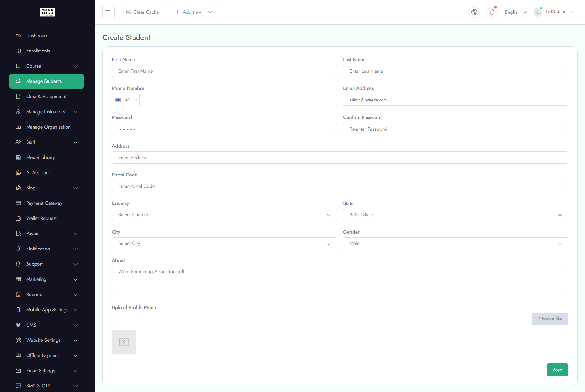The image size is (585, 392).
Task: Open Media Library menu item
Action: [x=47, y=157]
